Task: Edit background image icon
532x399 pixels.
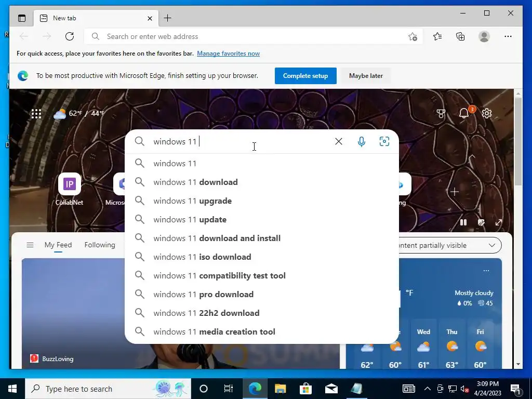Action: tap(481, 222)
